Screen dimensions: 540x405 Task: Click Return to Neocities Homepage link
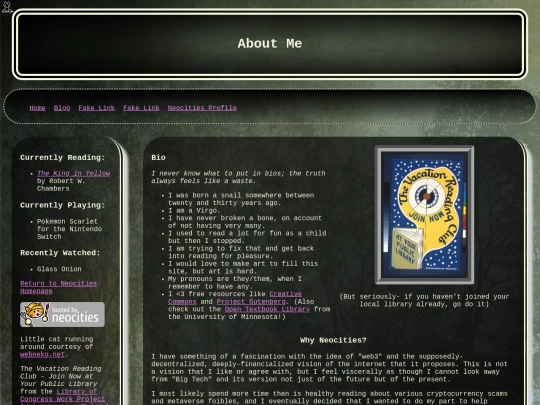pos(59,287)
